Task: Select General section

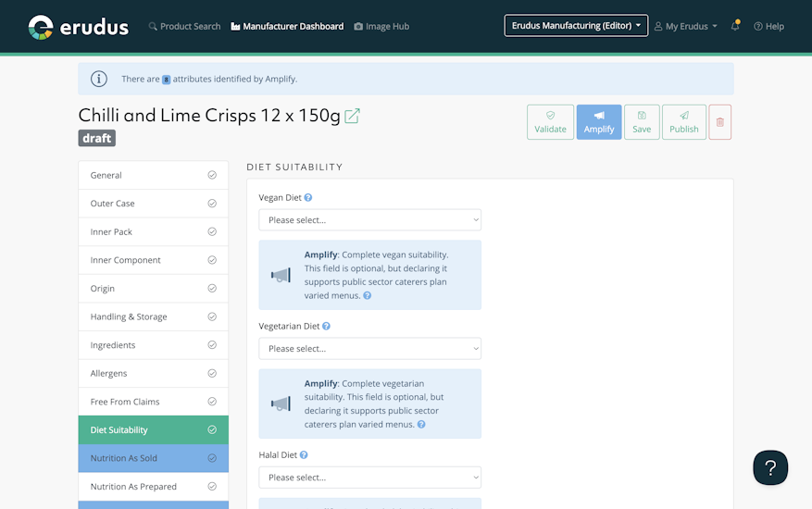Action: (x=154, y=175)
